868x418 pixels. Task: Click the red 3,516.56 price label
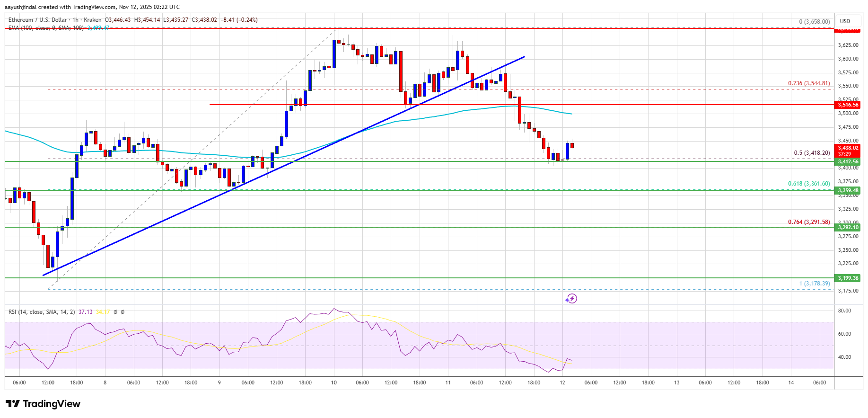pyautogui.click(x=848, y=105)
